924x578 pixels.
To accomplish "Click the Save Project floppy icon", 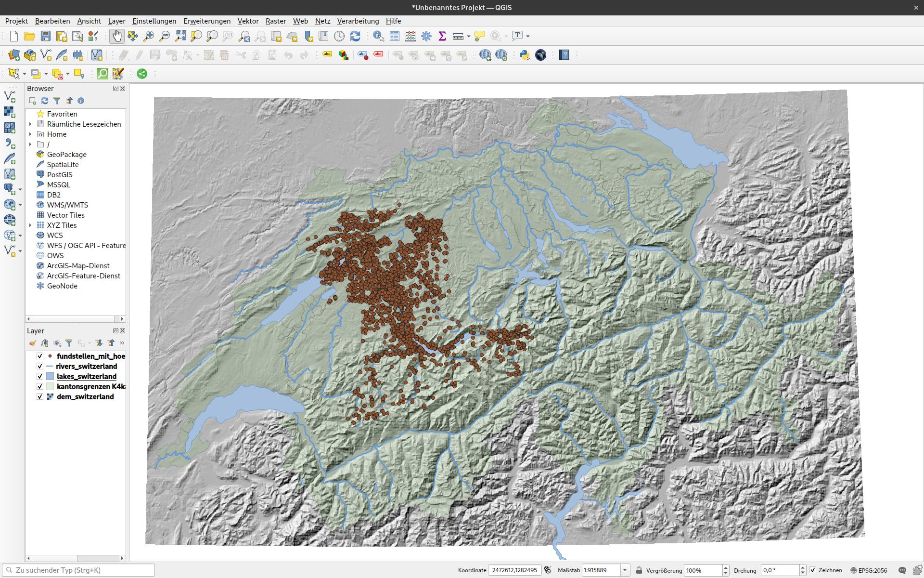I will (x=46, y=36).
